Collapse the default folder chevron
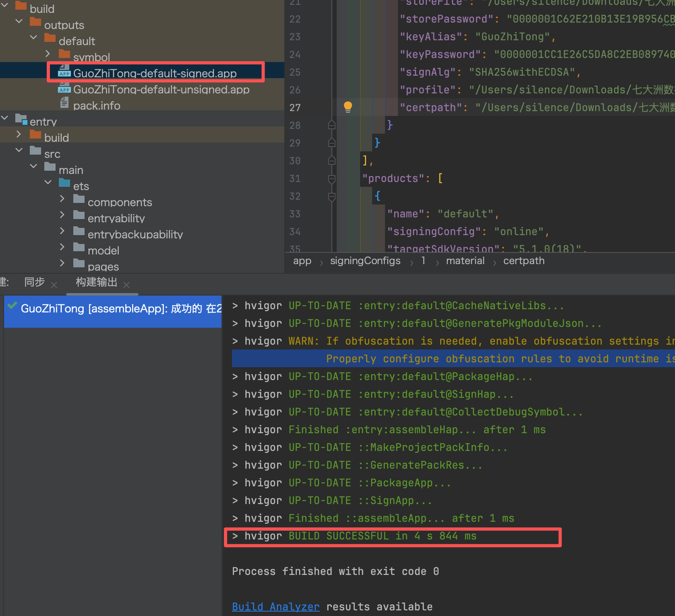 coord(33,37)
